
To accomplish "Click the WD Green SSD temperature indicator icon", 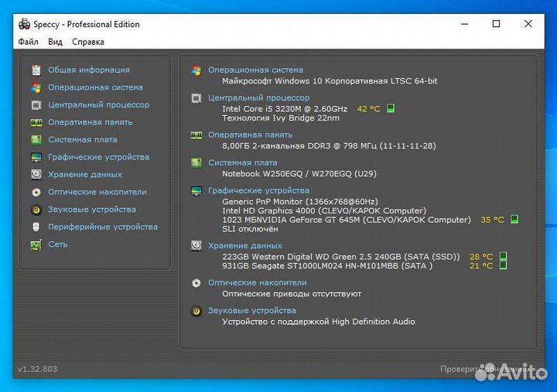I will coord(503,256).
